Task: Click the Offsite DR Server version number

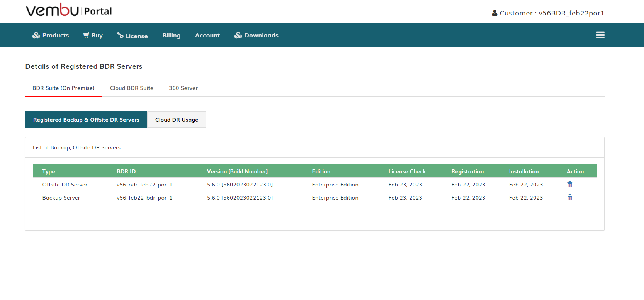Action: 240,185
